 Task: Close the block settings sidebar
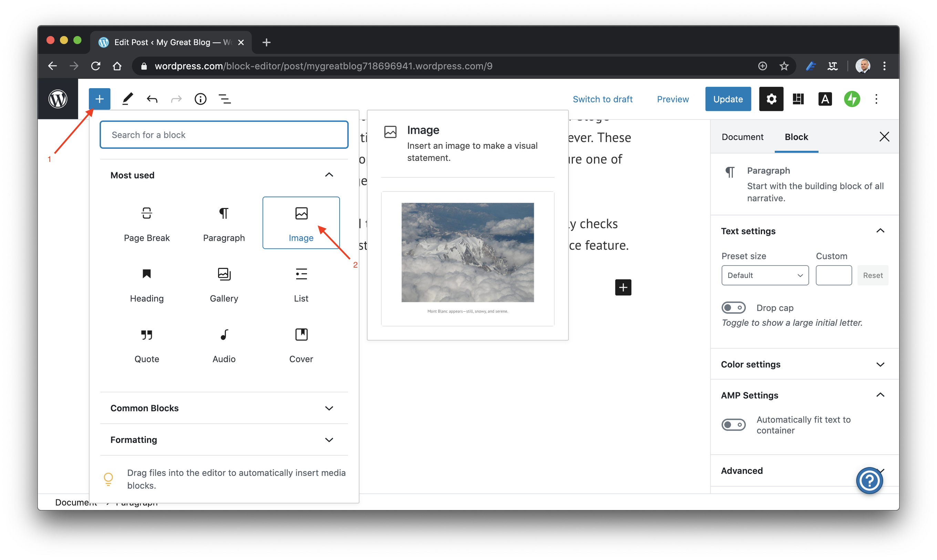tap(884, 137)
